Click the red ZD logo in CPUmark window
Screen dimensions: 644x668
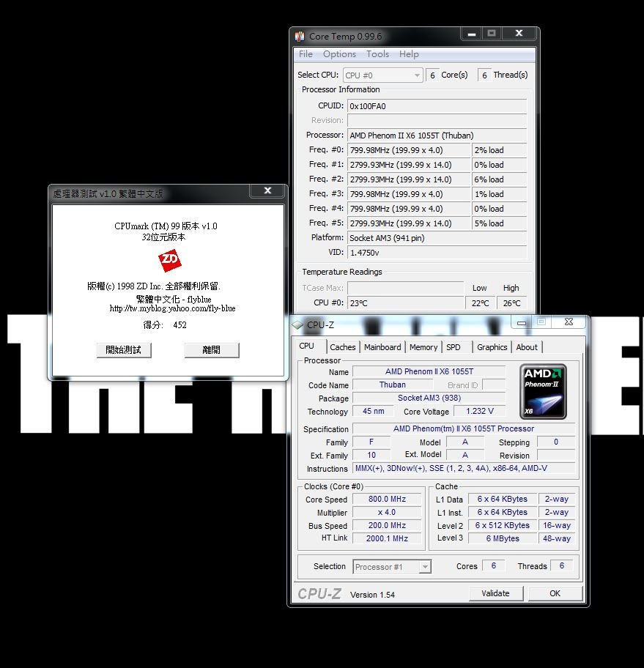pos(170,260)
